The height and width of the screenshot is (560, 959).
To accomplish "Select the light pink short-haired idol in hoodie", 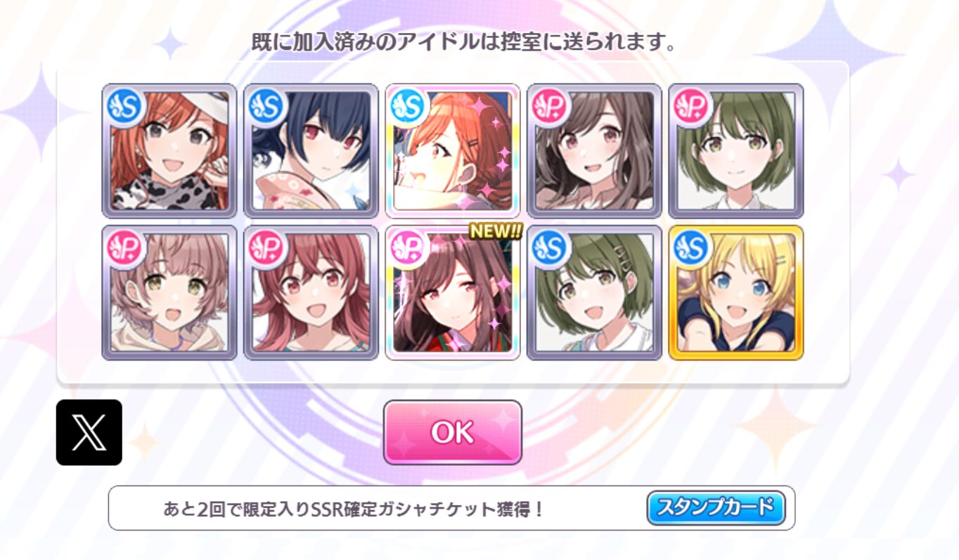I will [x=169, y=292].
